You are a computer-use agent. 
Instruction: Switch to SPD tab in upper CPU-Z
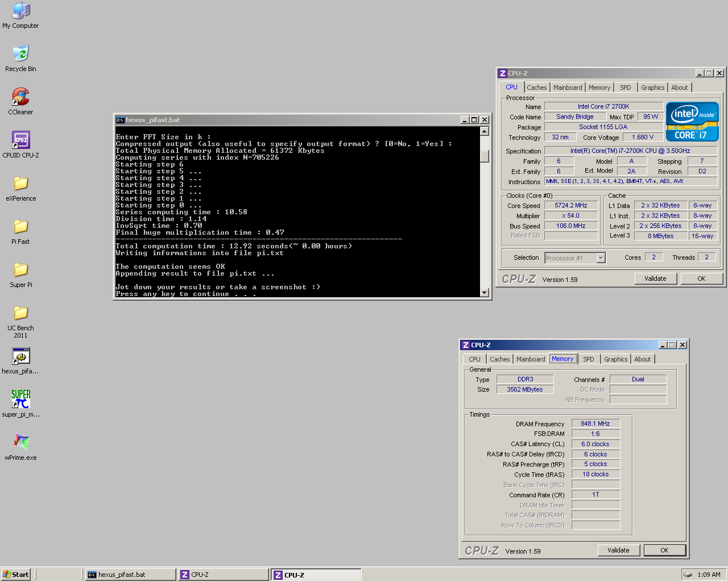pos(625,88)
